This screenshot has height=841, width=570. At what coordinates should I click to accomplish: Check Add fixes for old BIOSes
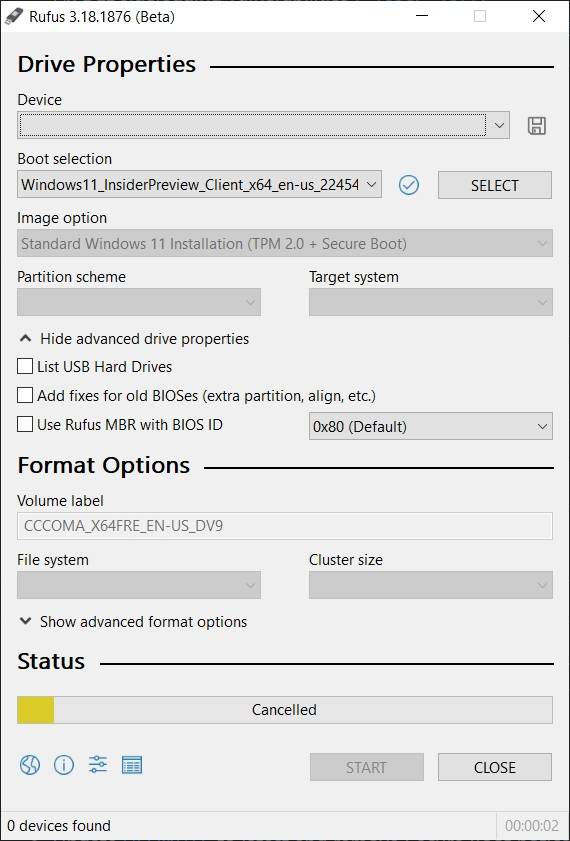(25, 395)
